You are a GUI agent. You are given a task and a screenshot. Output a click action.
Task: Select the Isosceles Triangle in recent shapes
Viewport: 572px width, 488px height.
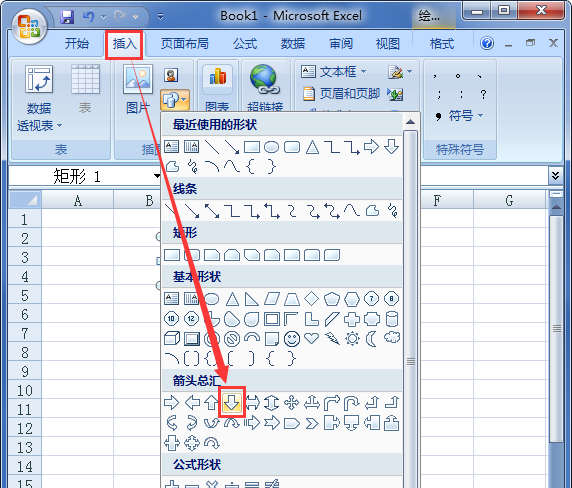(312, 147)
